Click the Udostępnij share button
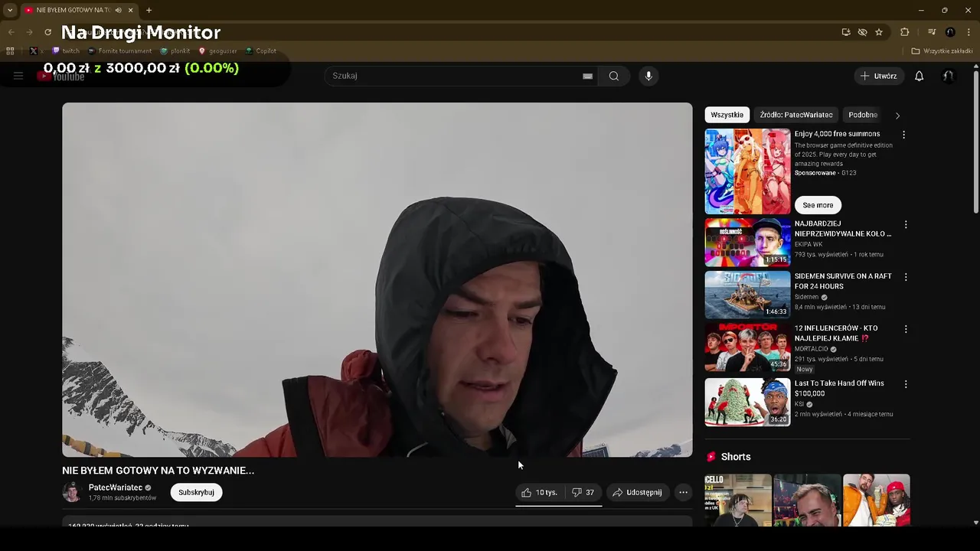 (x=637, y=492)
